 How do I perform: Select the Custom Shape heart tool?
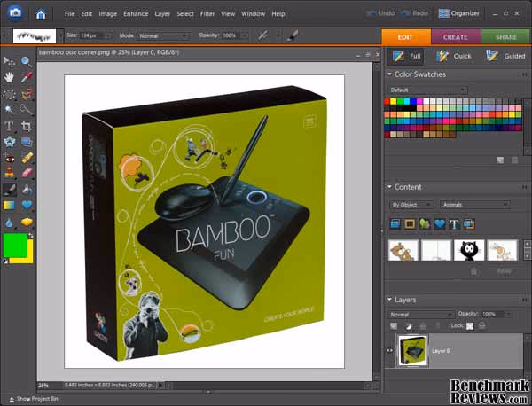pos(27,205)
